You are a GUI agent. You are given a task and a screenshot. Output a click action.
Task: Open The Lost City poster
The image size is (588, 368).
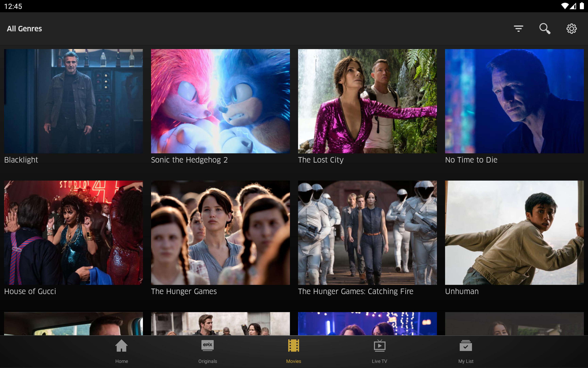tap(367, 101)
